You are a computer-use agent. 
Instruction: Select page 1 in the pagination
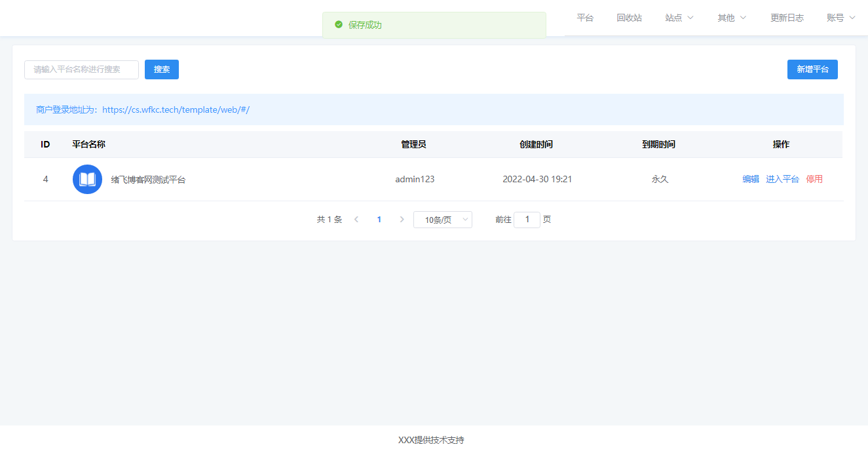click(379, 219)
